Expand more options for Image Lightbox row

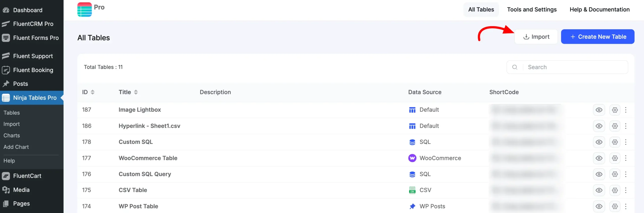coord(626,110)
